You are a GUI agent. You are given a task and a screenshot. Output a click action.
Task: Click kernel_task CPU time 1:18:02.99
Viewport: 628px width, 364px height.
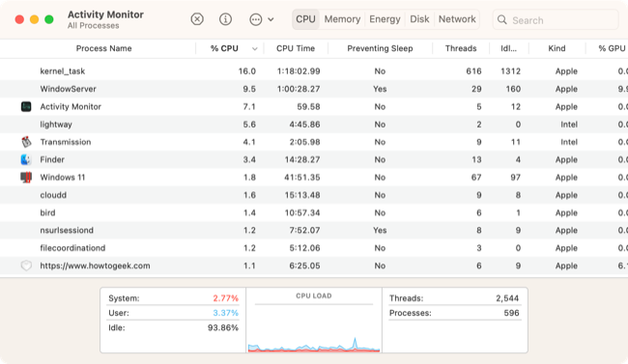point(299,70)
